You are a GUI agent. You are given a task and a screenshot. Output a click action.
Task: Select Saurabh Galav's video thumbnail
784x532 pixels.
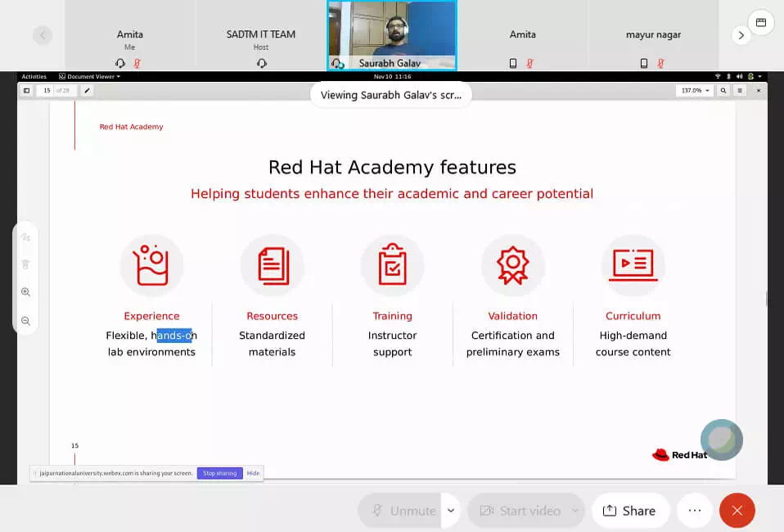coord(393,35)
